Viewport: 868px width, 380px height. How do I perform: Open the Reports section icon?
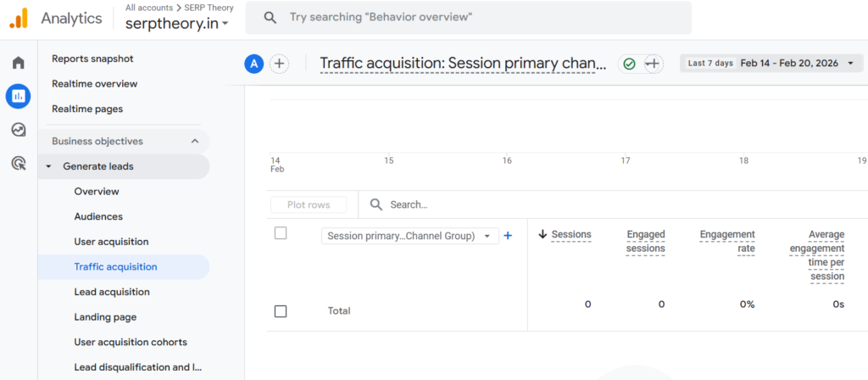click(18, 97)
